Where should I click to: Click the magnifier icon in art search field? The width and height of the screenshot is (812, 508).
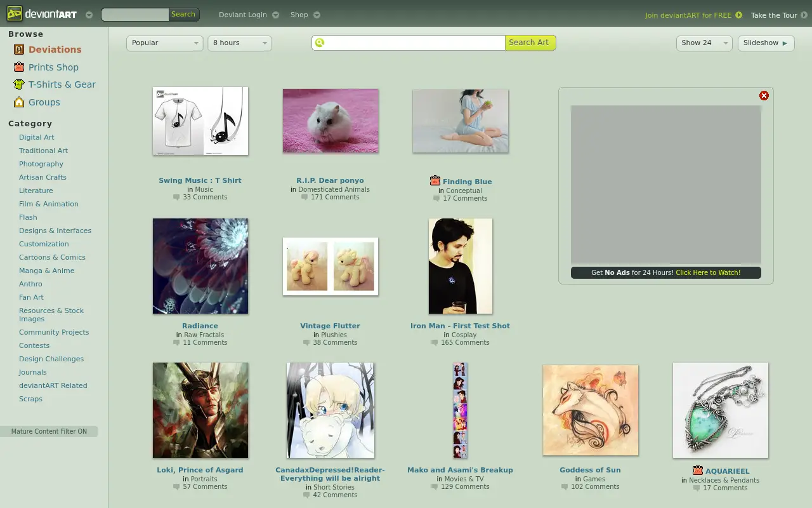[x=320, y=43]
